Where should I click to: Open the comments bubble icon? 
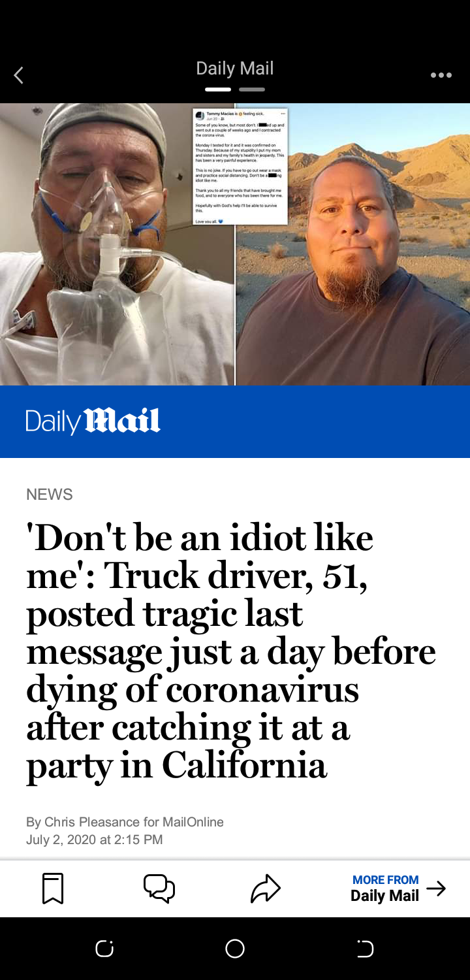pos(159,889)
